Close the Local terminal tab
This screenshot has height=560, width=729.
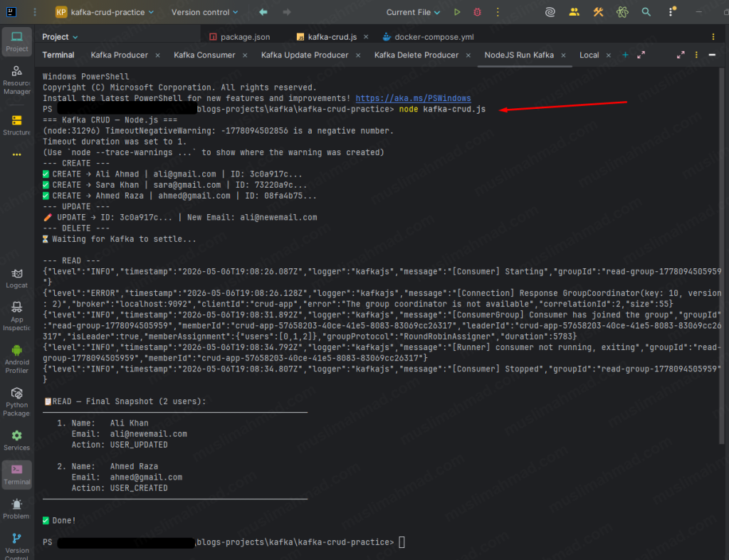[609, 55]
